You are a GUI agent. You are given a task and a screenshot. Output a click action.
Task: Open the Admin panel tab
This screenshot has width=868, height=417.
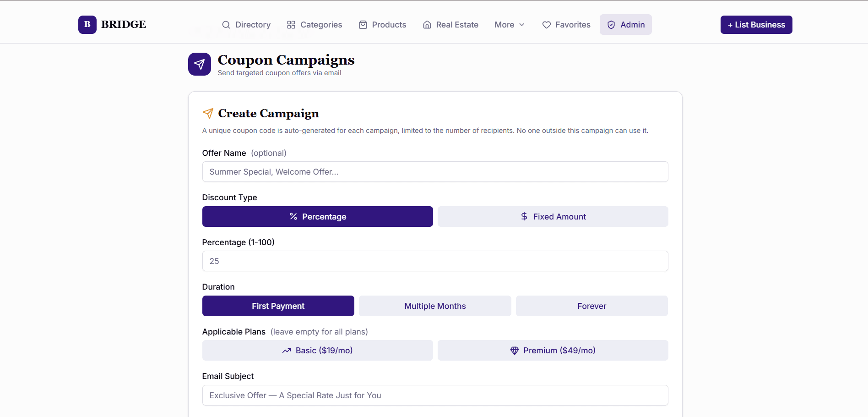point(626,25)
